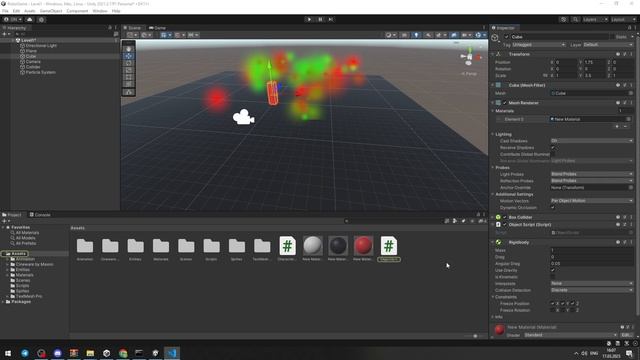
Task: Select the Transform tool in scene toolbar
Action: [x=129, y=84]
